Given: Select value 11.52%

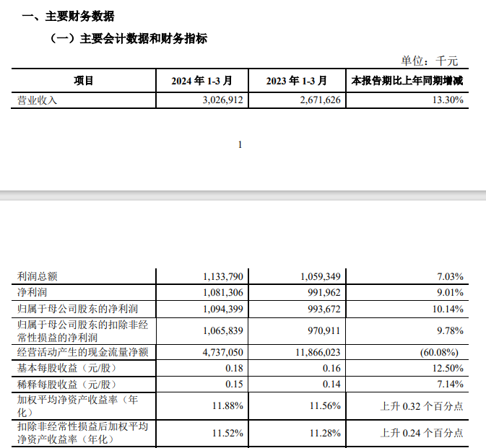Looking at the screenshot, I should [x=227, y=433].
